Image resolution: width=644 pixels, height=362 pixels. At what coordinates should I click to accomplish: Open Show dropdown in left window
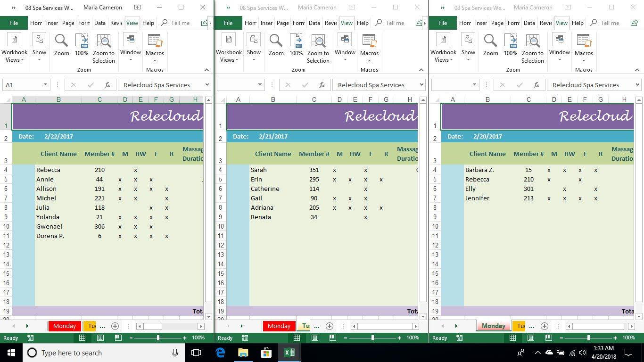coord(39,48)
